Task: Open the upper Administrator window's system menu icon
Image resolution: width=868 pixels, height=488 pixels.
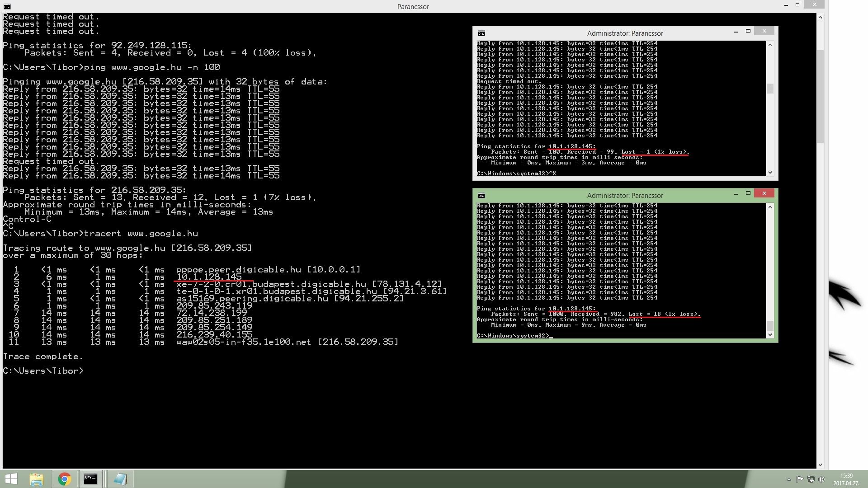Action: point(481,33)
